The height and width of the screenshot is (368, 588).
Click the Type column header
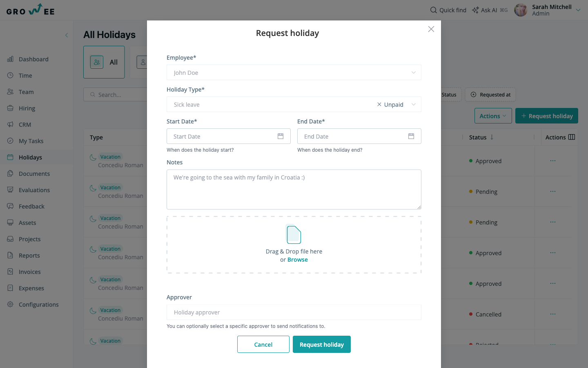96,137
